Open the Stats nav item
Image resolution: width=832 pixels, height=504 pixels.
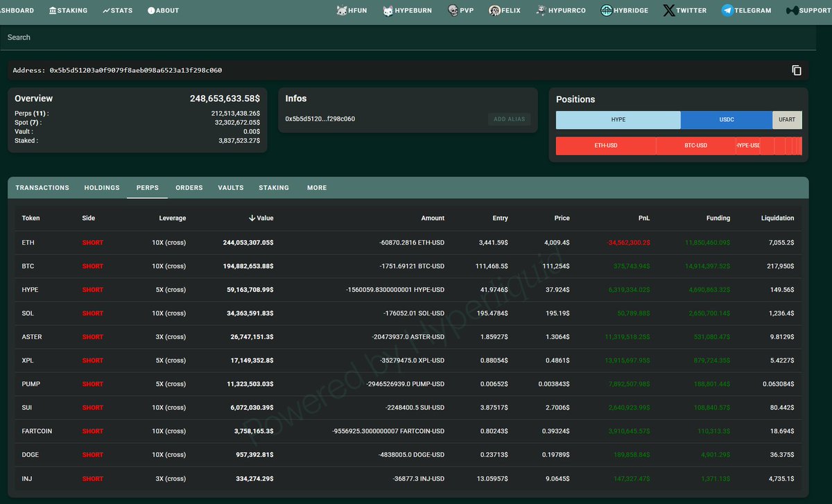coord(117,10)
